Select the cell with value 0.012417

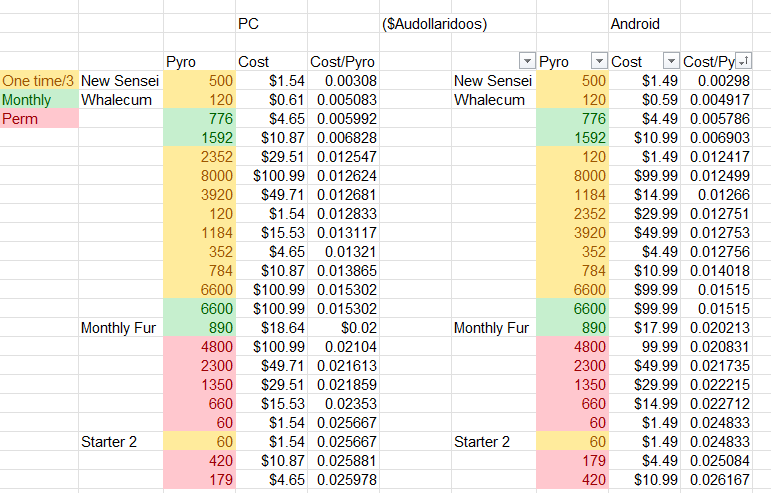716,157
